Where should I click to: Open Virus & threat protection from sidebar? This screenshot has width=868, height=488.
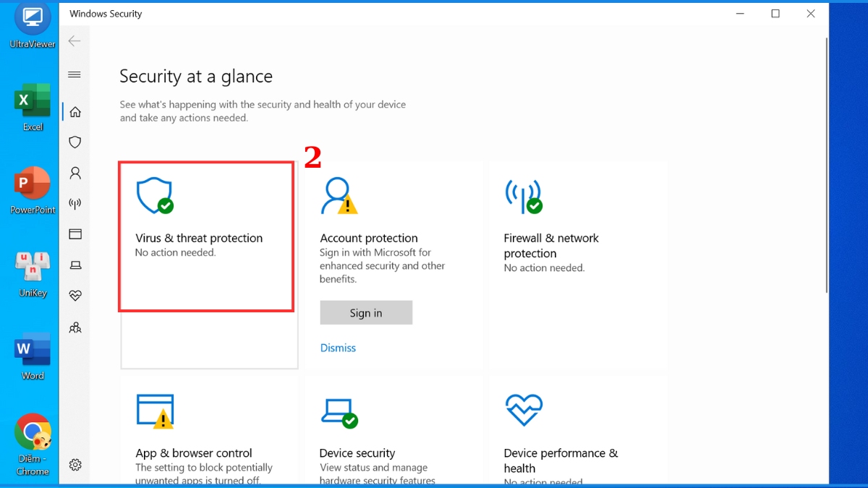pyautogui.click(x=75, y=142)
